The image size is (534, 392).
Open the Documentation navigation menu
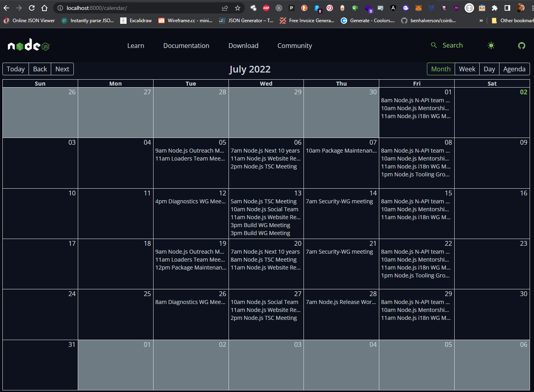186,46
